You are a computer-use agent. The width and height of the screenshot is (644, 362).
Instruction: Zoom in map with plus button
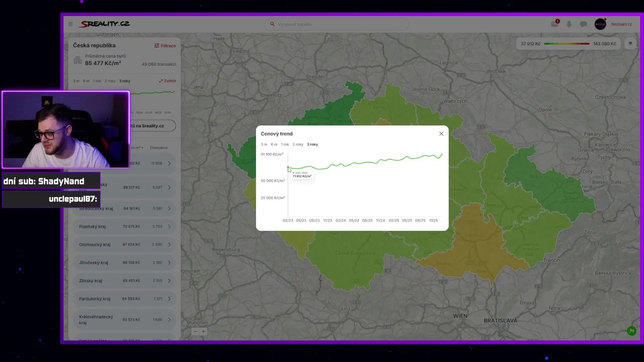(203, 331)
